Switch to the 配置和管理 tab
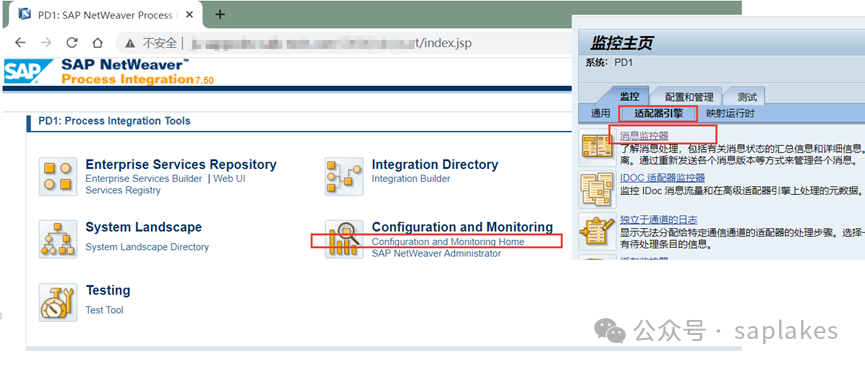Image resolution: width=865 pixels, height=365 pixels. (689, 97)
